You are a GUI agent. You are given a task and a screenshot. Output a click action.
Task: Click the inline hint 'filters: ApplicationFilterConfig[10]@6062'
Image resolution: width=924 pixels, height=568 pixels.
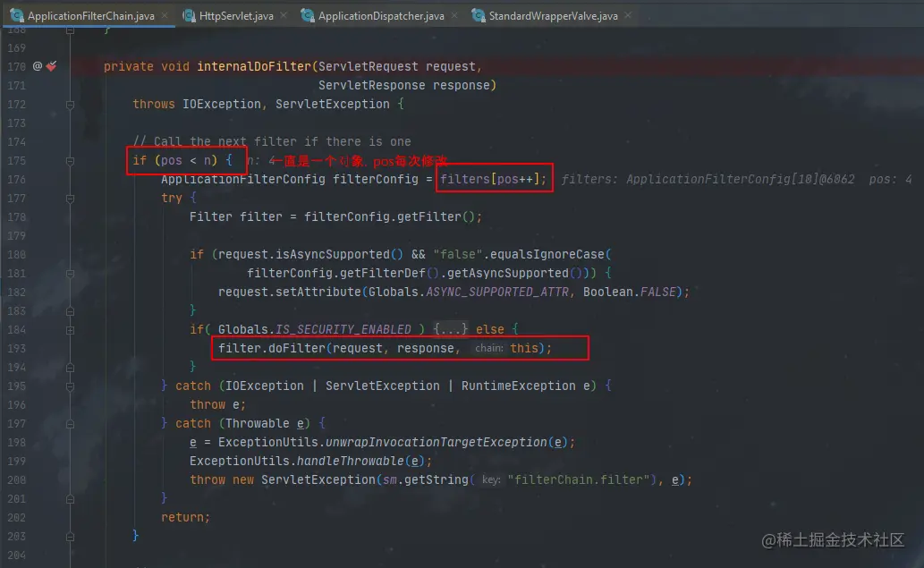pos(708,179)
